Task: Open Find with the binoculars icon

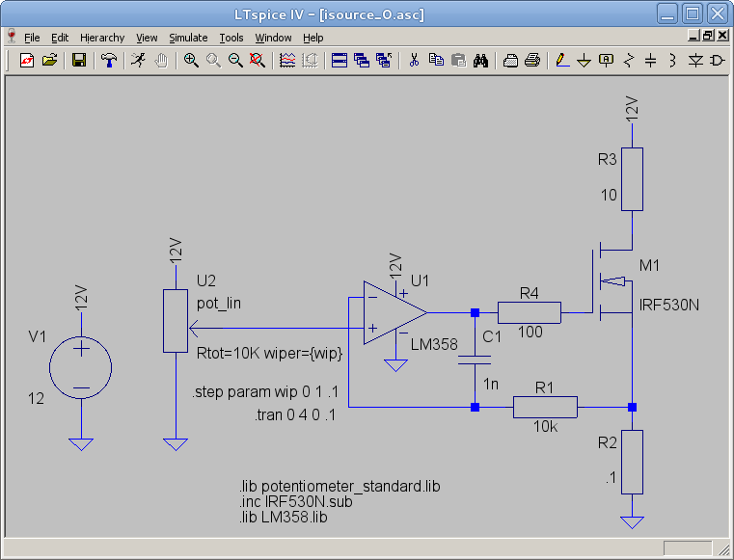Action: click(480, 61)
